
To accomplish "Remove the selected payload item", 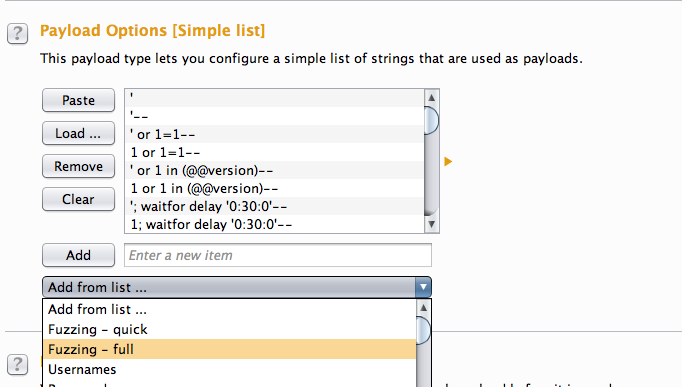I will [78, 166].
